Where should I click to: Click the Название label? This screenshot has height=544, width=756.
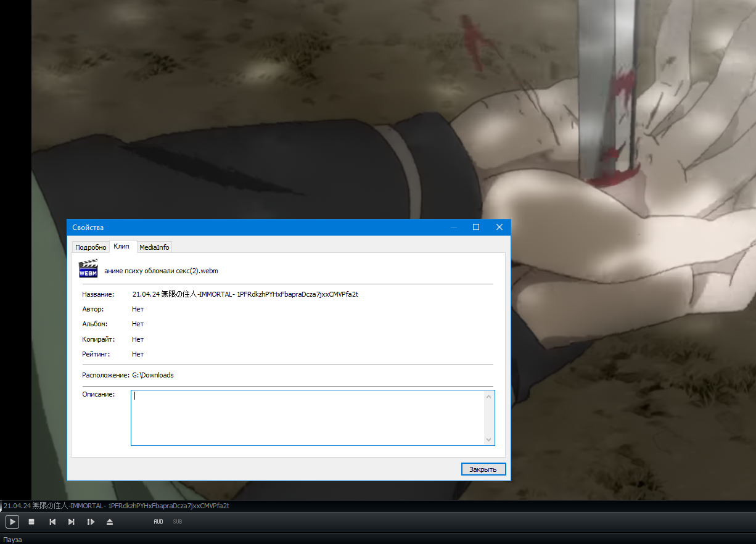[x=99, y=294]
